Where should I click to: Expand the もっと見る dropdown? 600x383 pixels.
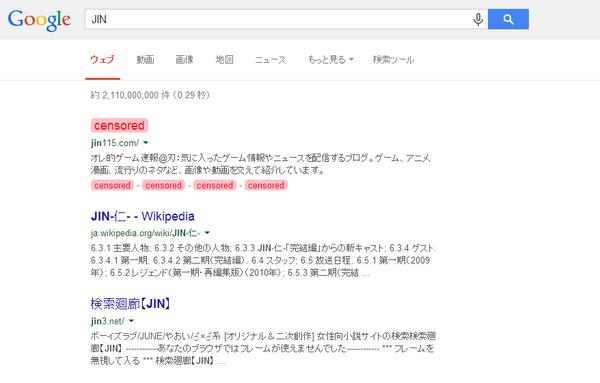(x=331, y=60)
